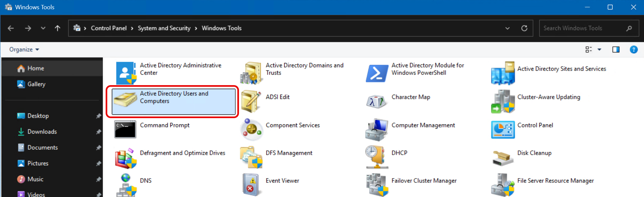Open Disk Cleanup icon
The height and width of the screenshot is (197, 644).
pyautogui.click(x=503, y=158)
